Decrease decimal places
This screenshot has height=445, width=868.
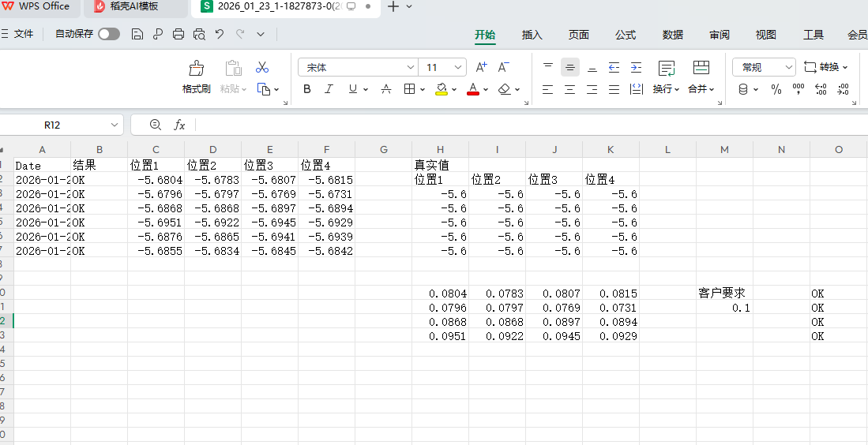843,89
